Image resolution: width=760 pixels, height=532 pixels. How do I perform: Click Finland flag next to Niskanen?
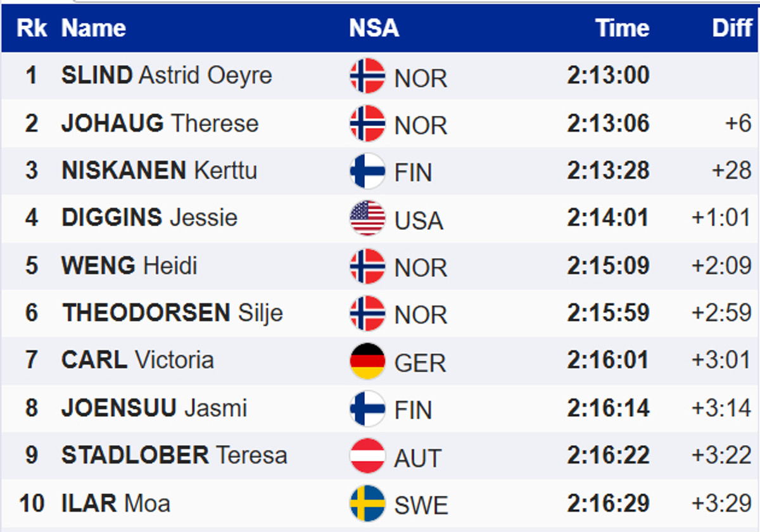coord(367,171)
